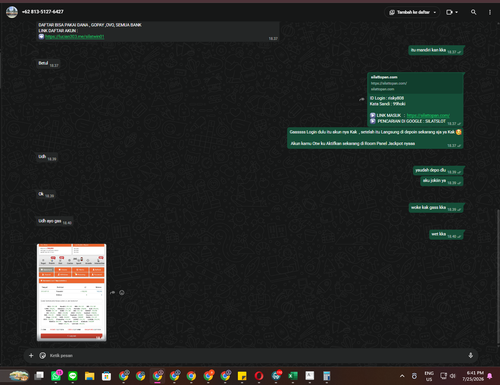This screenshot has width=500, height=385.
Task: Select the "yaudah depo dlu" sent message
Action: coord(438,170)
